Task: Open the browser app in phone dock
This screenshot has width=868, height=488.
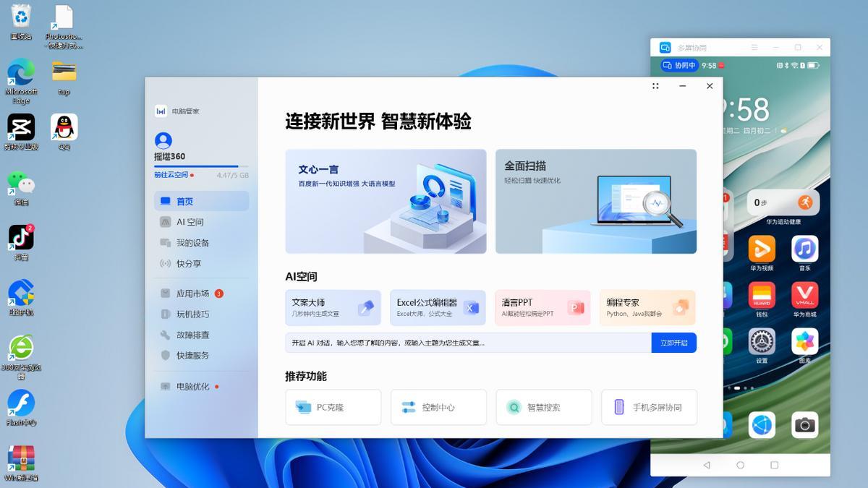Action: (762, 425)
